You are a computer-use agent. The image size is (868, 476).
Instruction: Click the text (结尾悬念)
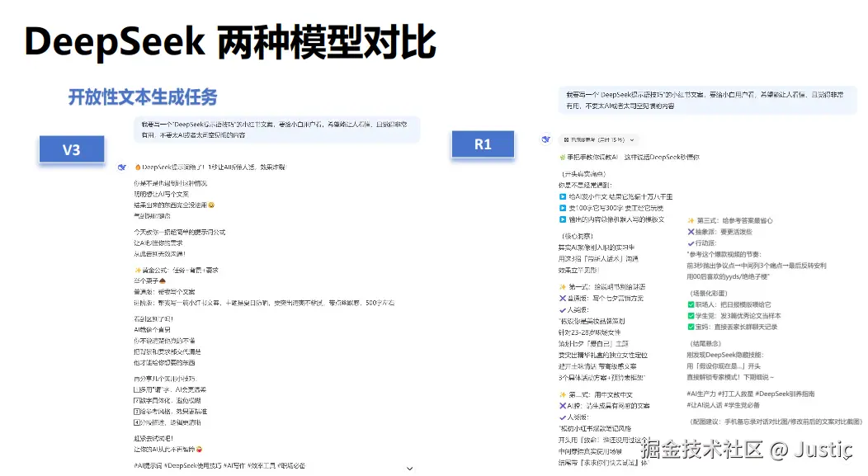705,344
